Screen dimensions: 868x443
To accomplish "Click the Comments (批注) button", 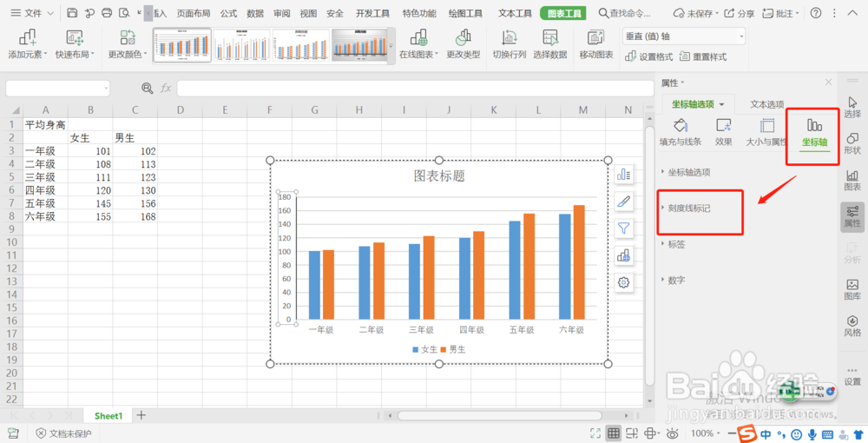I will (780, 13).
